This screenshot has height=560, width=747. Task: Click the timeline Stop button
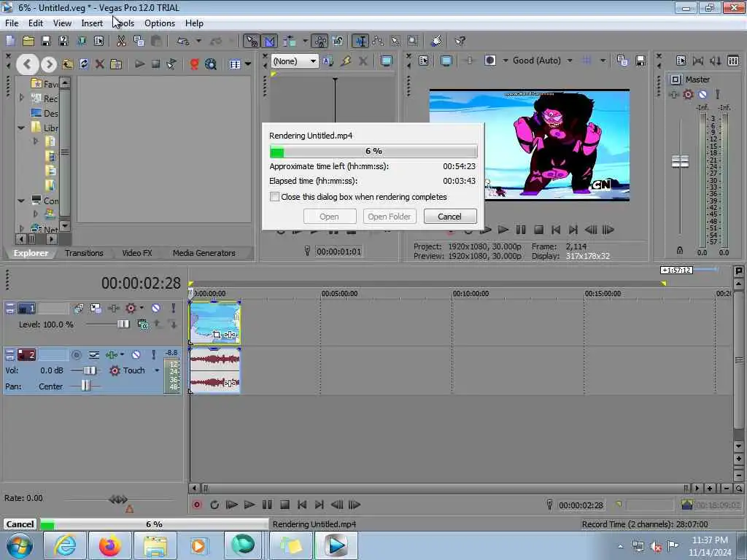[x=285, y=505]
